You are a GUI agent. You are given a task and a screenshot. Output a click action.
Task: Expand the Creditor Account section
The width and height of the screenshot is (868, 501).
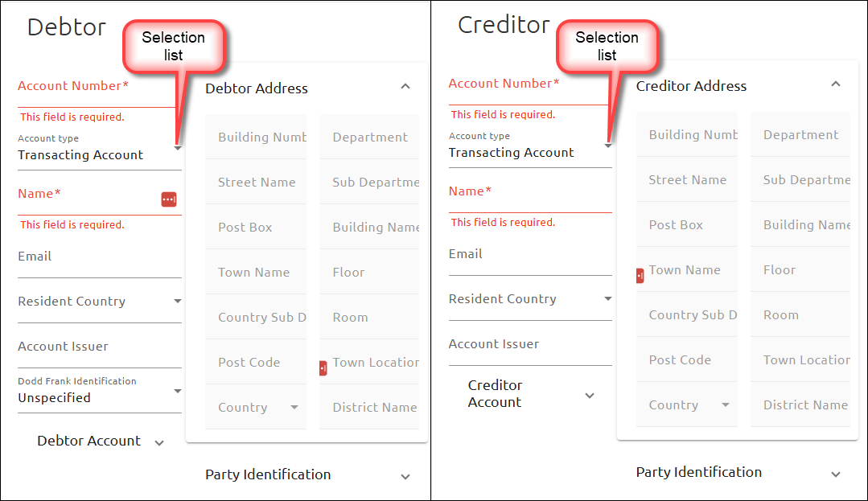click(x=590, y=395)
